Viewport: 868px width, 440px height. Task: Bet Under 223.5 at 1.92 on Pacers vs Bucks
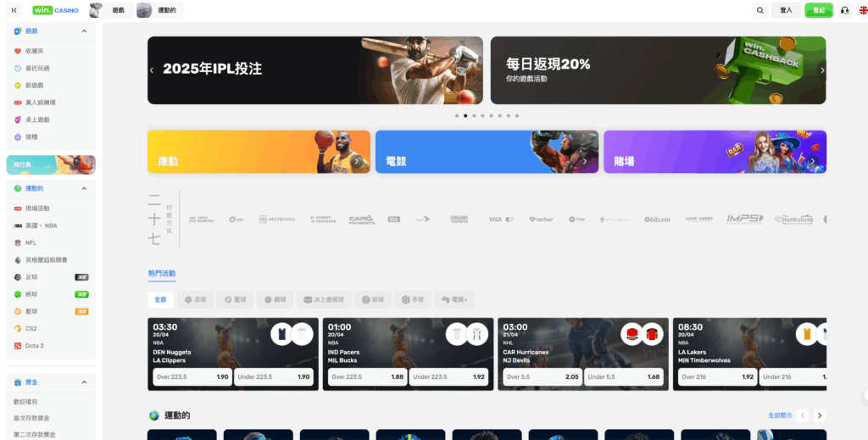(x=448, y=377)
